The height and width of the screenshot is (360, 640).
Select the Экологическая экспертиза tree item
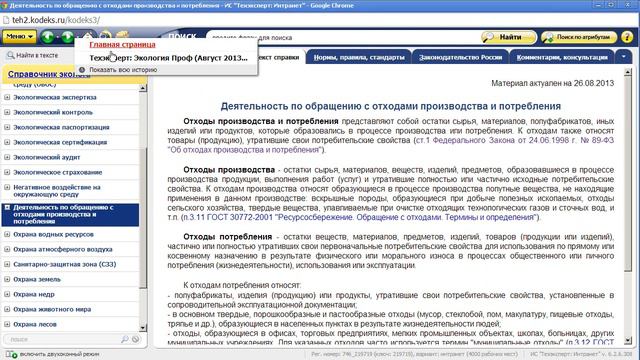click(x=55, y=97)
